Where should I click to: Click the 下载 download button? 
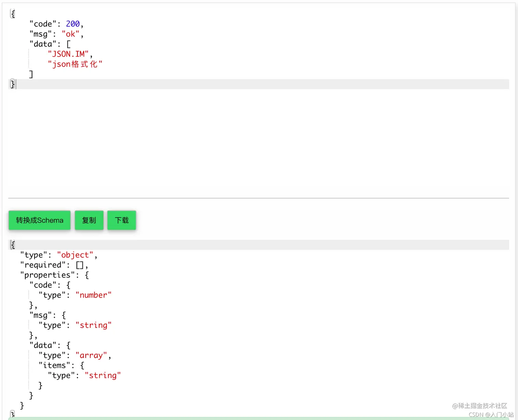click(x=122, y=220)
